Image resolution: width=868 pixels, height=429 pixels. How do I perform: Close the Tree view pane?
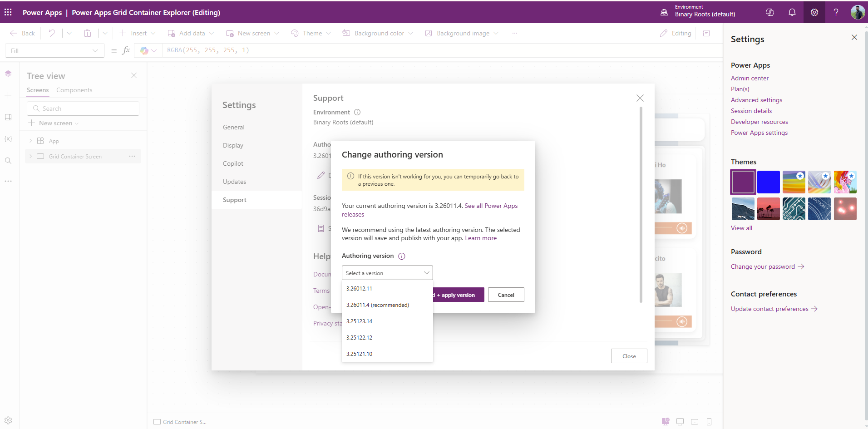134,75
